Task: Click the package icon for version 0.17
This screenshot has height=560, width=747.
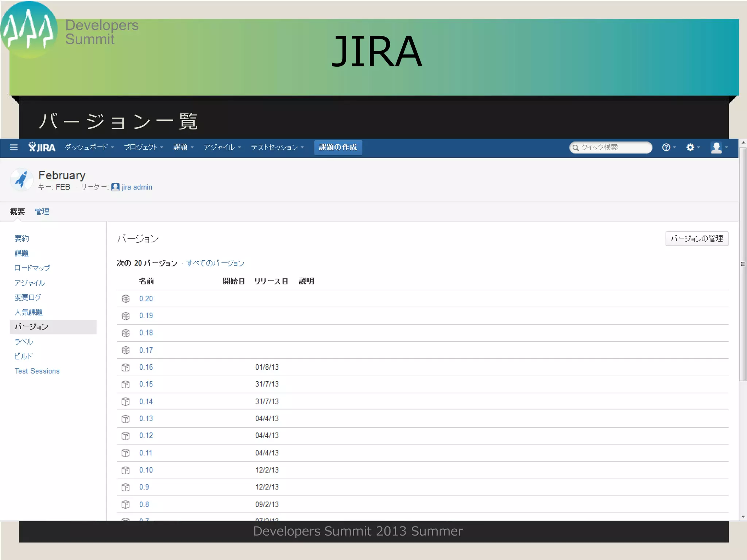Action: [x=125, y=350]
